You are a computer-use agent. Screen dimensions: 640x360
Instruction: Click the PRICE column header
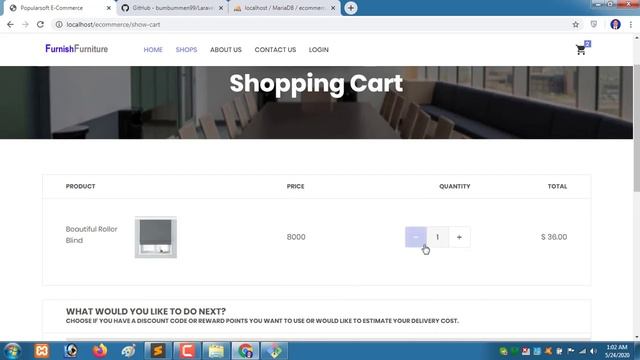coord(296,186)
